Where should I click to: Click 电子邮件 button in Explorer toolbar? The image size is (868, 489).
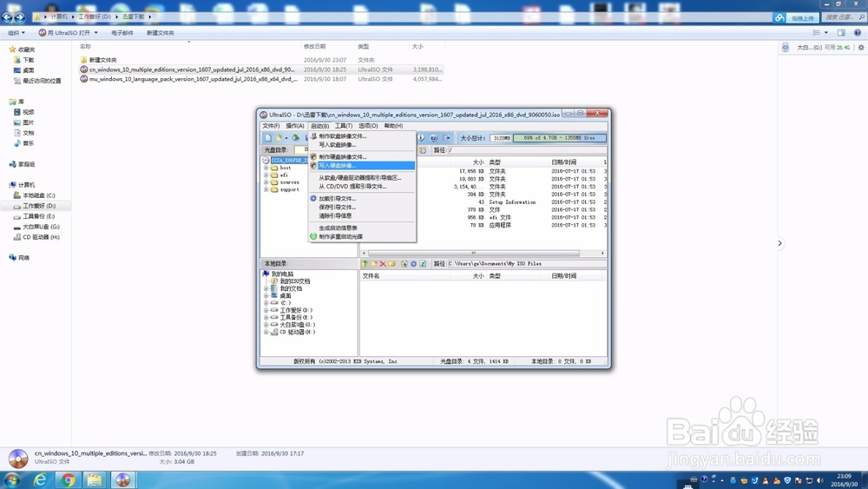point(122,33)
